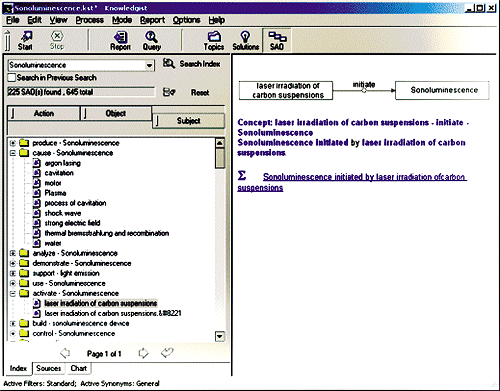Click the Sonoluminescence diagram box
500x391 pixels.
[442, 90]
